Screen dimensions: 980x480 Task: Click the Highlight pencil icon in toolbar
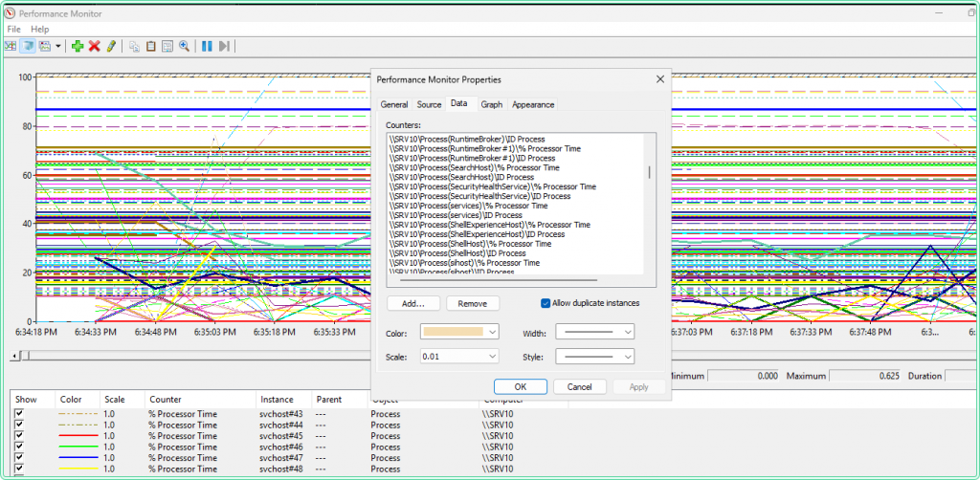coord(111,46)
